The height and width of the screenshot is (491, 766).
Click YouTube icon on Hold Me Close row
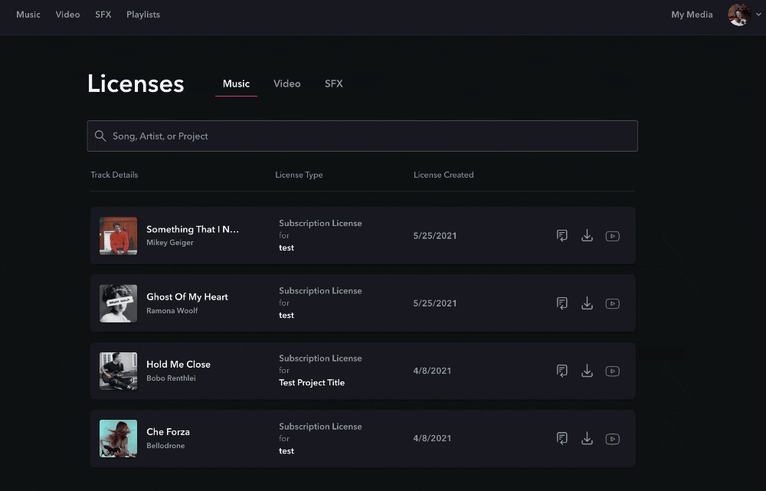click(612, 371)
